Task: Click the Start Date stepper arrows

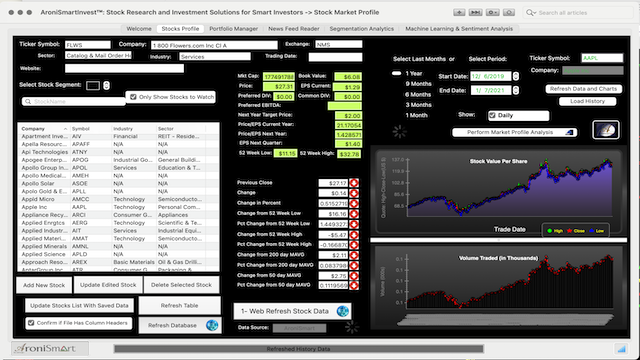Action: pyautogui.click(x=516, y=76)
